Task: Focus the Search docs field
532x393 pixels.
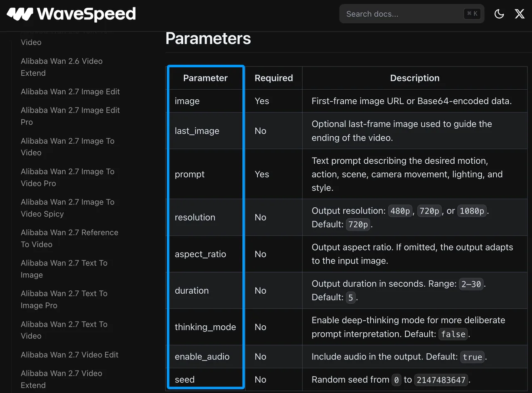Action: click(411, 14)
